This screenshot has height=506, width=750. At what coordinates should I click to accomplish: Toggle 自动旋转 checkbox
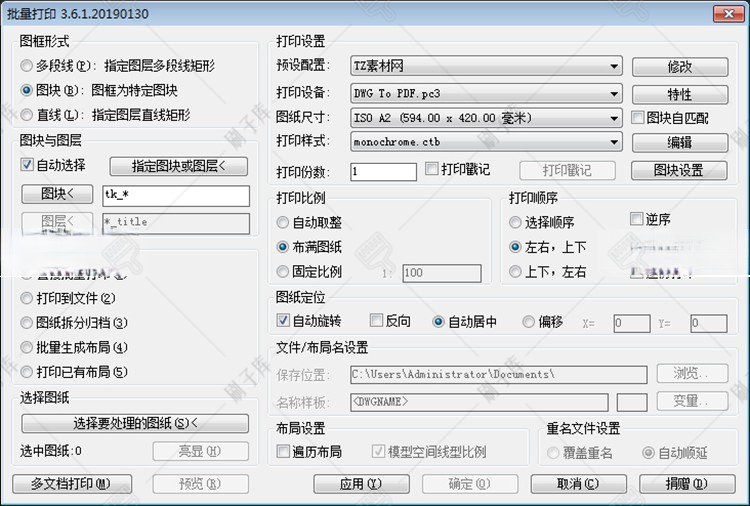(283, 320)
